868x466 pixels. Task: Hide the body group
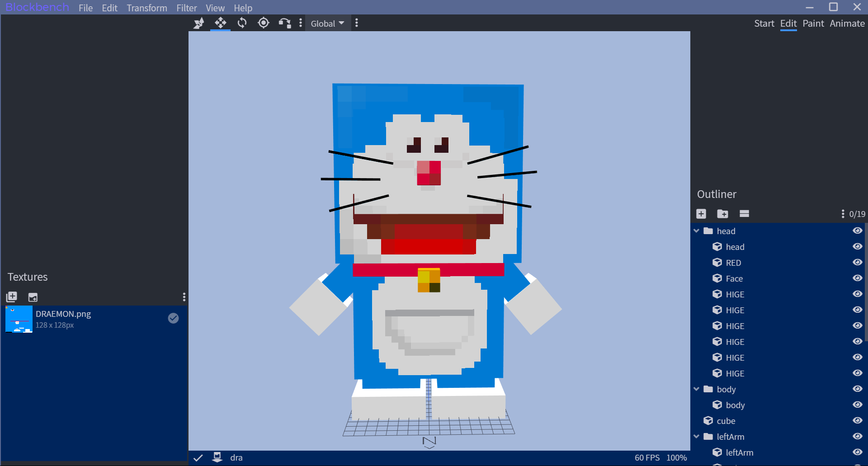[857, 389]
